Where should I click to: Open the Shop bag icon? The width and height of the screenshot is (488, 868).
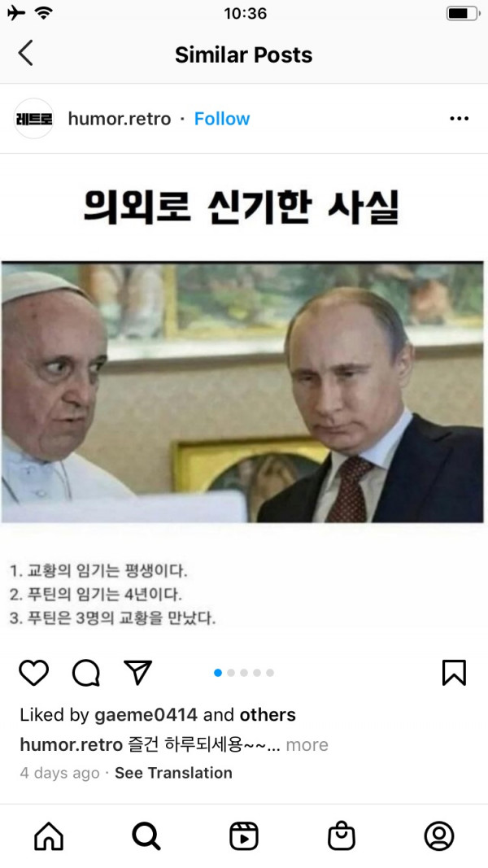342,836
